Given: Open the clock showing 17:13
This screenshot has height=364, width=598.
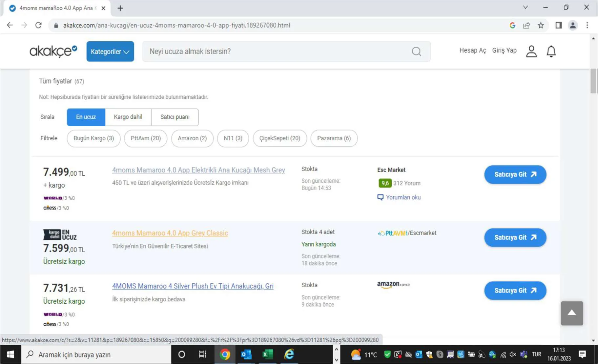Looking at the screenshot, I should click(x=559, y=354).
